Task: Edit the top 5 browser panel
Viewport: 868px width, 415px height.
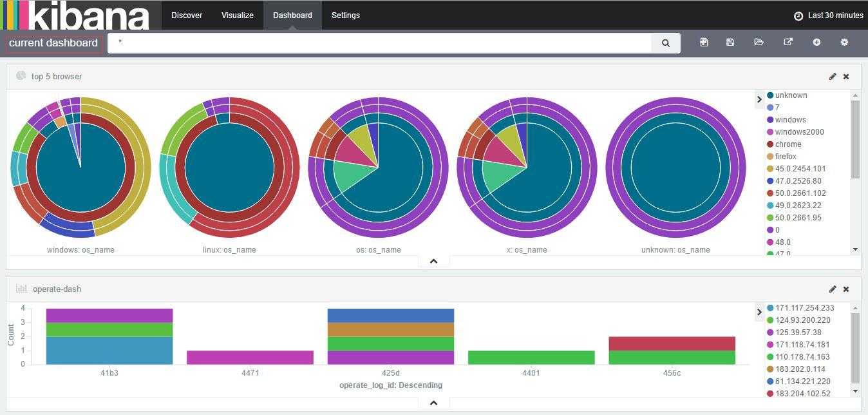Action: pos(833,76)
